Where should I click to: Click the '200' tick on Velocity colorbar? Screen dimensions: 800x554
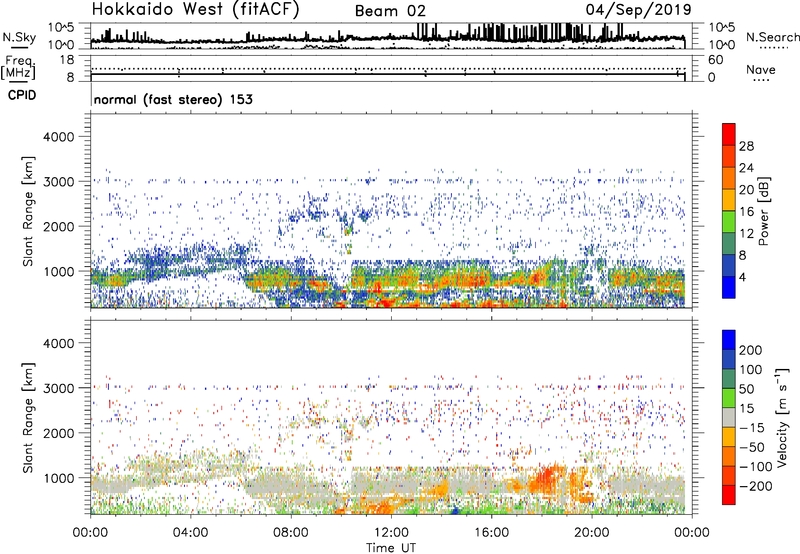[751, 350]
